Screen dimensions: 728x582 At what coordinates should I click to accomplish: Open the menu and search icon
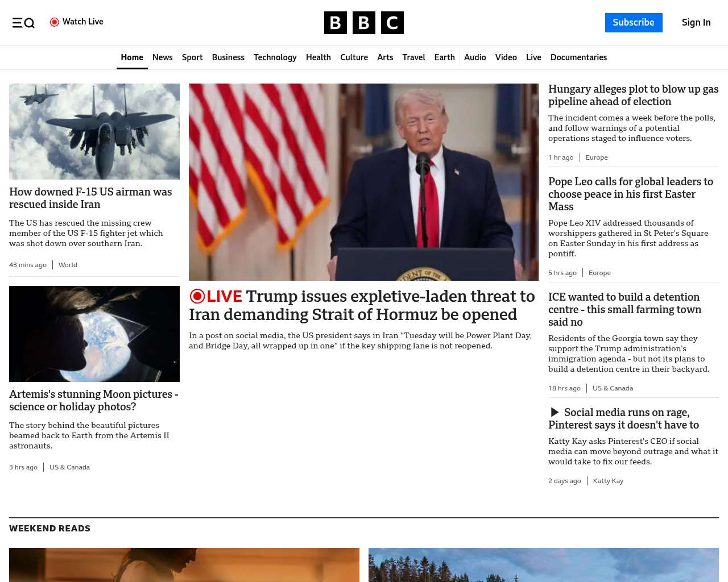point(23,23)
